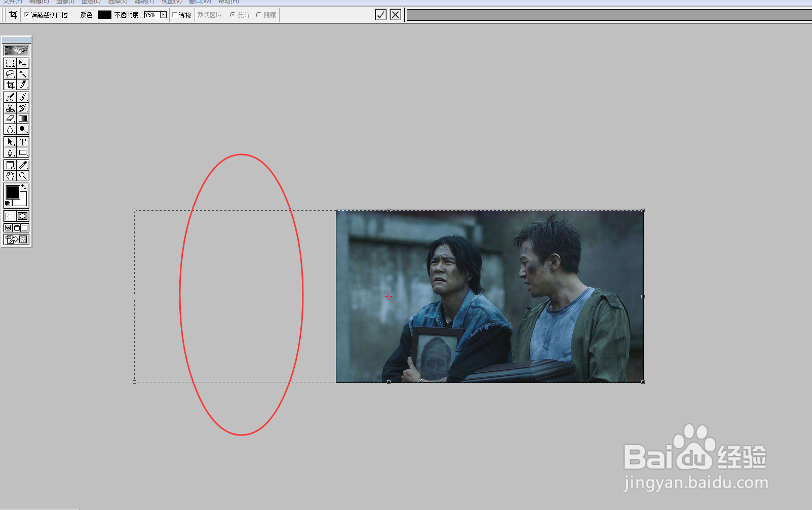Select the Rectangle shape tool
The width and height of the screenshot is (812, 510).
pyautogui.click(x=23, y=152)
